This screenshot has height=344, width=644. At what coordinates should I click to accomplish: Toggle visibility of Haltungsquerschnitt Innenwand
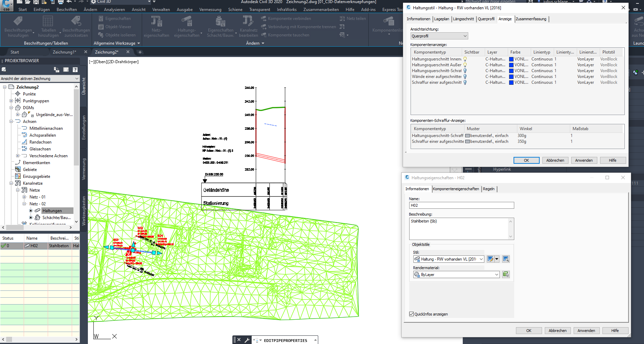pyautogui.click(x=465, y=59)
